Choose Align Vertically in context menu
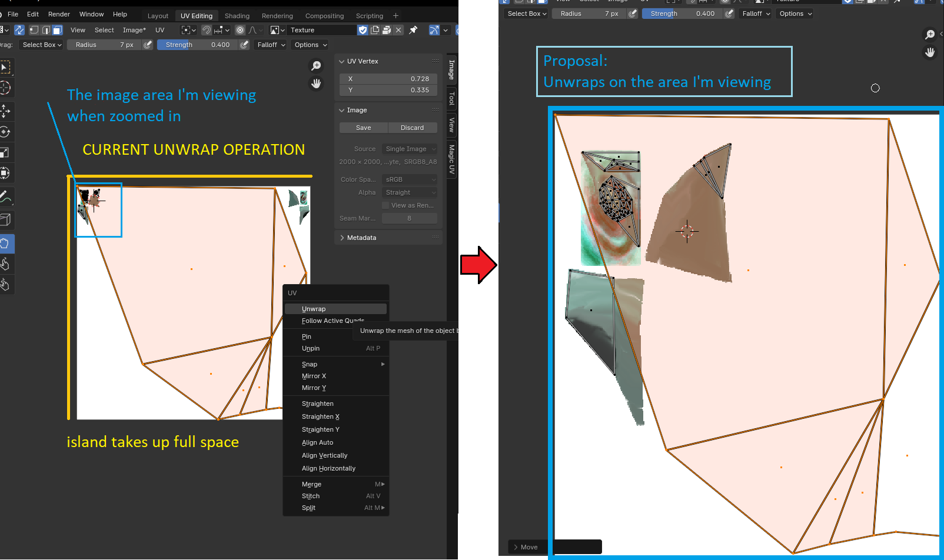944x560 pixels. 335,455
